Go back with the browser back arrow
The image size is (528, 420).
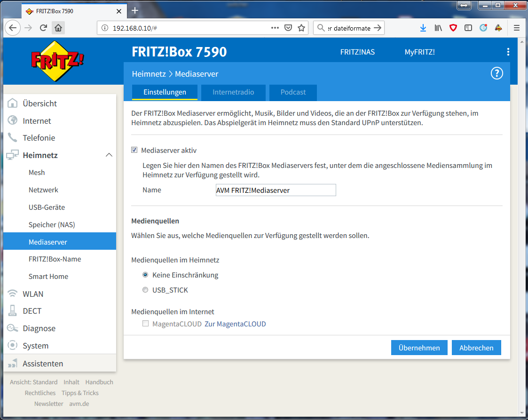(x=13, y=28)
